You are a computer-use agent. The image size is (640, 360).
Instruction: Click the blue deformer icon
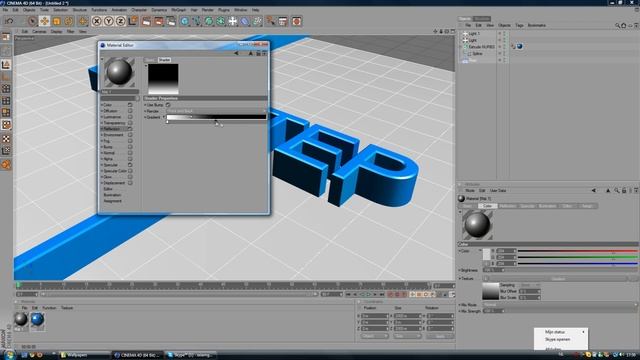(245, 21)
